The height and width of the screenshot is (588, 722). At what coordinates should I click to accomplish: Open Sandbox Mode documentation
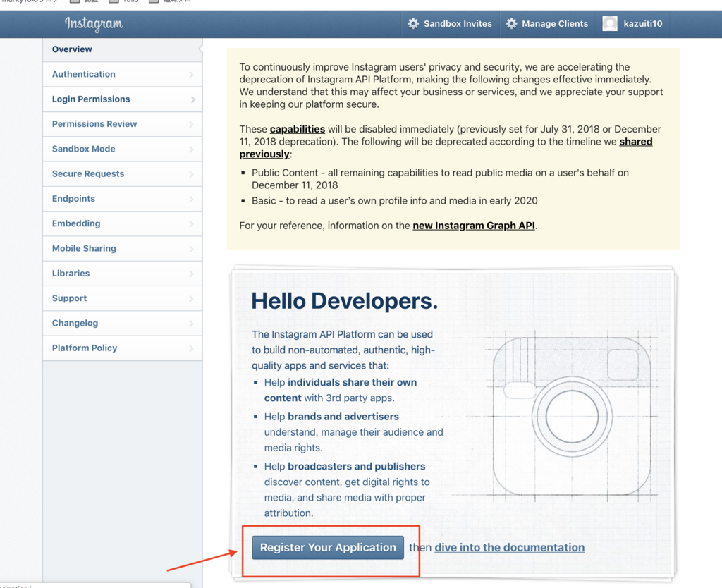(123, 149)
